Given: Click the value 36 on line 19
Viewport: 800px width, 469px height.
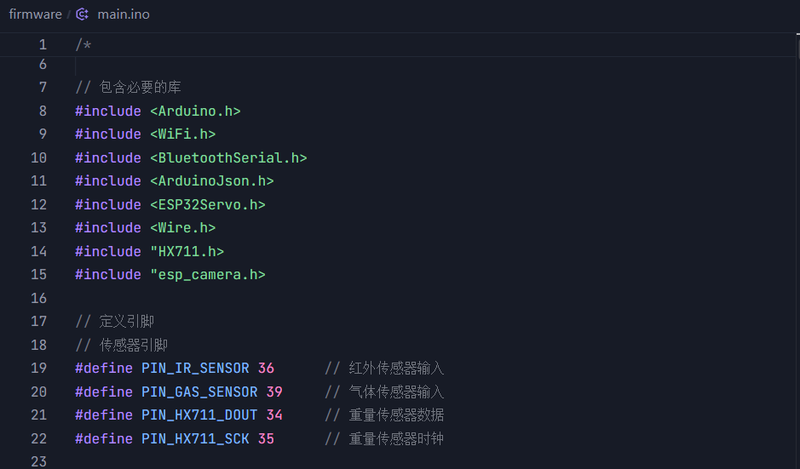Looking at the screenshot, I should 266,368.
